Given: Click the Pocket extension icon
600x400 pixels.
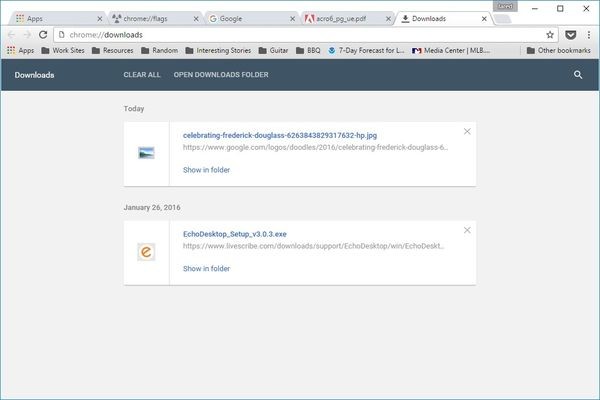Looking at the screenshot, I should (x=569, y=34).
